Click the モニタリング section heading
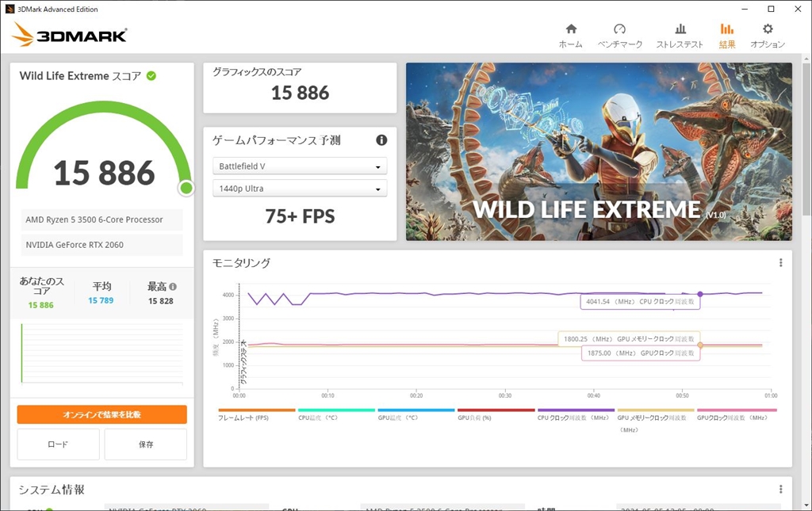Image resolution: width=812 pixels, height=511 pixels. [241, 263]
